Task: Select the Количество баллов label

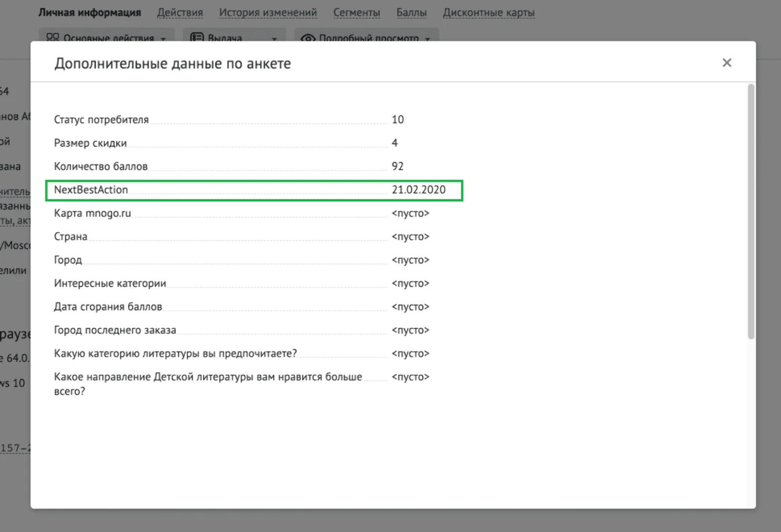Action: click(101, 167)
